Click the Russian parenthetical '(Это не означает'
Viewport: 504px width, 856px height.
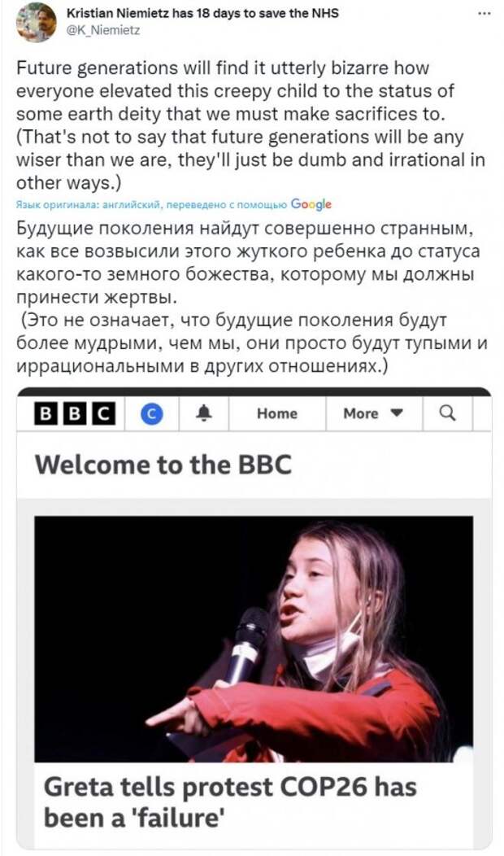[251, 343]
